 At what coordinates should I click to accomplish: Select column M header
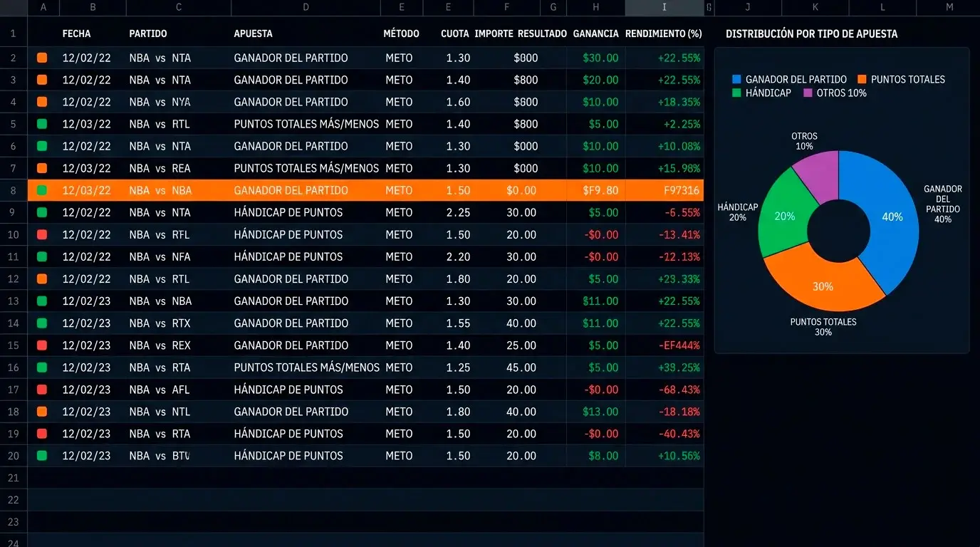point(949,7)
